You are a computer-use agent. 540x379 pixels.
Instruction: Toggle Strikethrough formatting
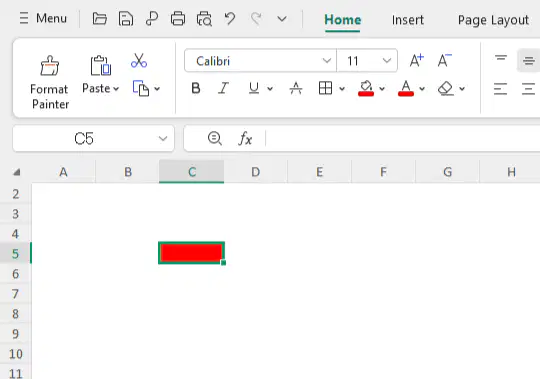296,88
